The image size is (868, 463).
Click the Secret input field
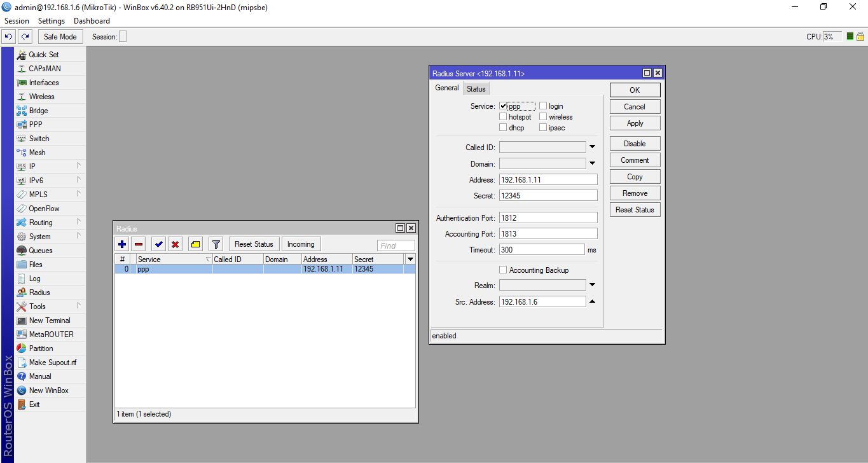tap(548, 196)
